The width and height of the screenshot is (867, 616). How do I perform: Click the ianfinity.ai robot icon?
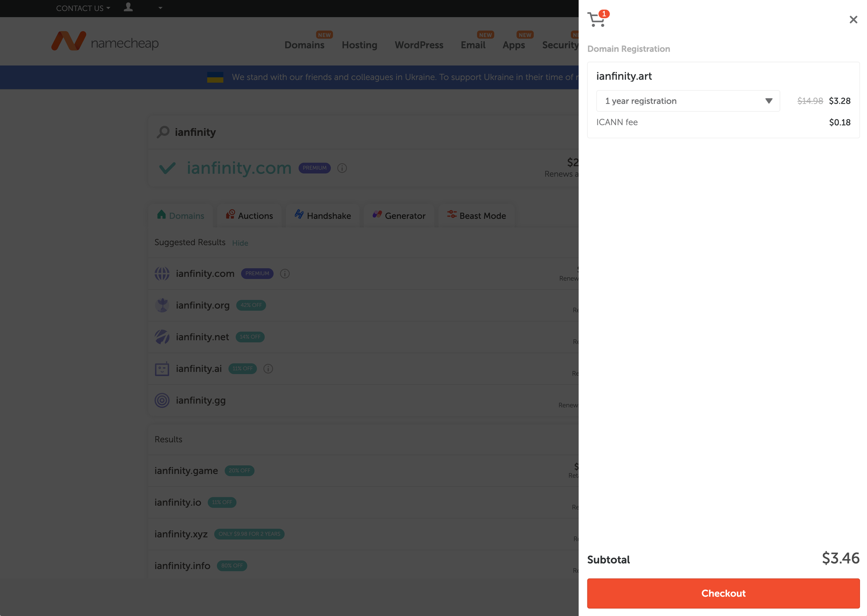coord(162,368)
